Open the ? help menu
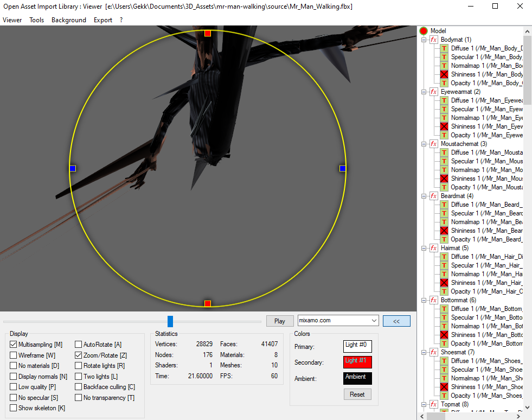The height and width of the screenshot is (420, 532). coord(121,20)
